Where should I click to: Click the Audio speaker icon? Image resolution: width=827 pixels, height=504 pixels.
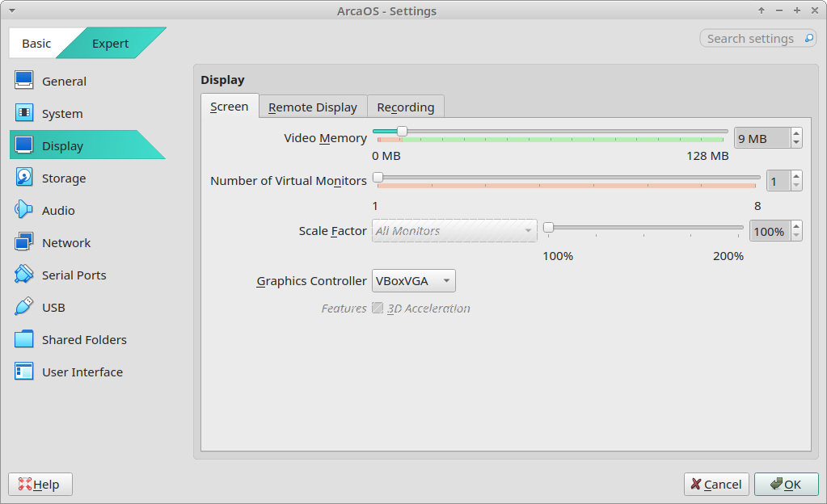point(24,210)
